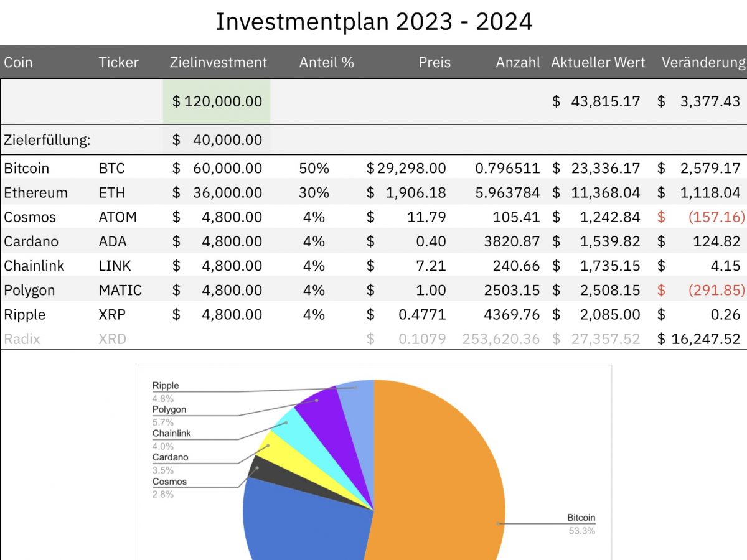Click the Cosmos 2.8% chart label
The image size is (747, 560).
(x=169, y=488)
